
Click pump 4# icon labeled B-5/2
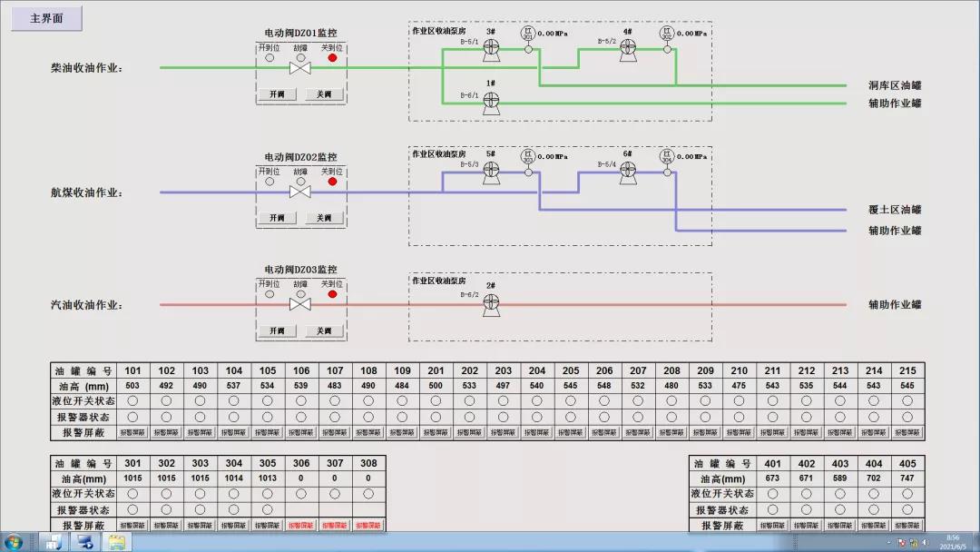click(628, 49)
